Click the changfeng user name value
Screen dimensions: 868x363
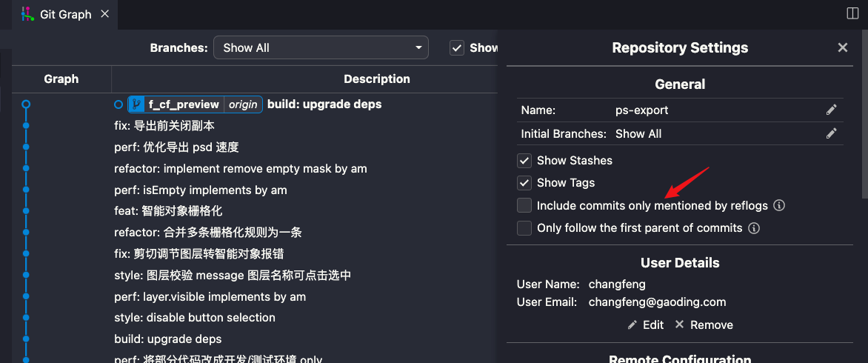click(617, 284)
